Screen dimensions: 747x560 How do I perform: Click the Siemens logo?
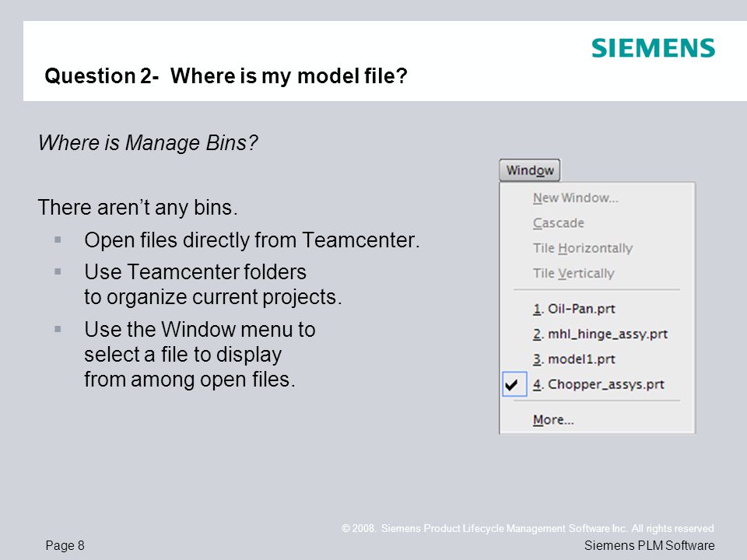click(x=653, y=48)
